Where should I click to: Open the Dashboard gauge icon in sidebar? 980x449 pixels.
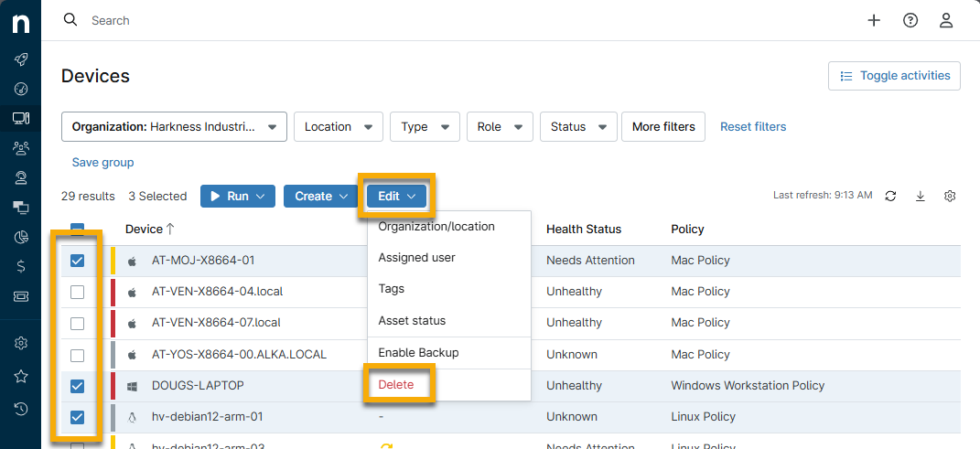tap(20, 89)
